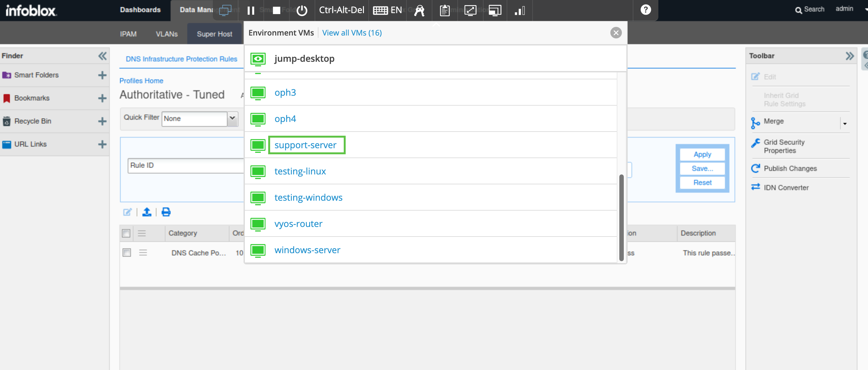868x370 pixels.
Task: Click the print icon above the table
Action: [x=166, y=212]
